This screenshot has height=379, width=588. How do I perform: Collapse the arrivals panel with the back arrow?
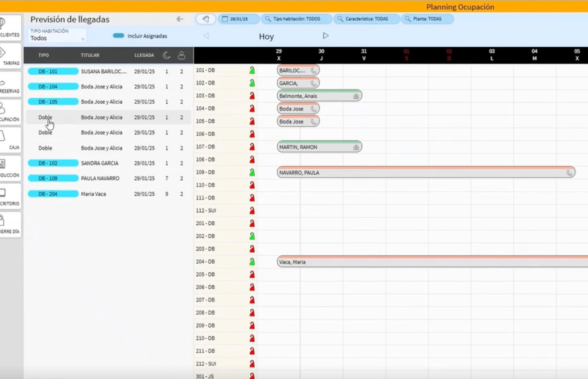[180, 19]
